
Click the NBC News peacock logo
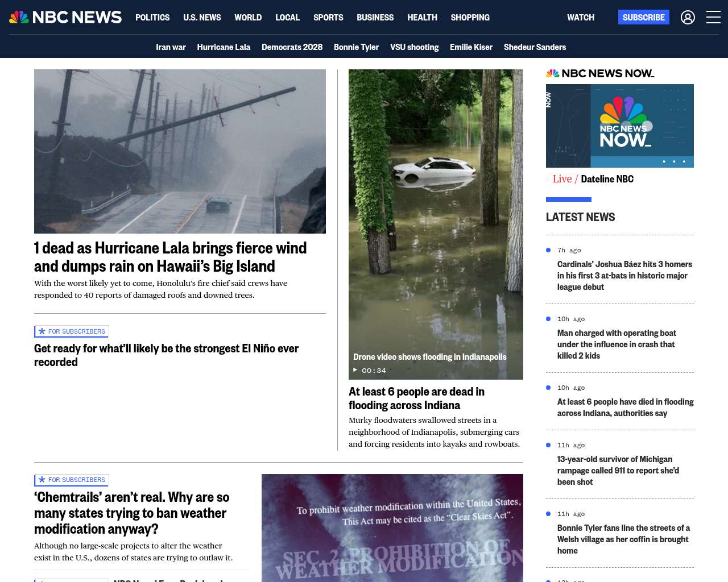[65, 17]
